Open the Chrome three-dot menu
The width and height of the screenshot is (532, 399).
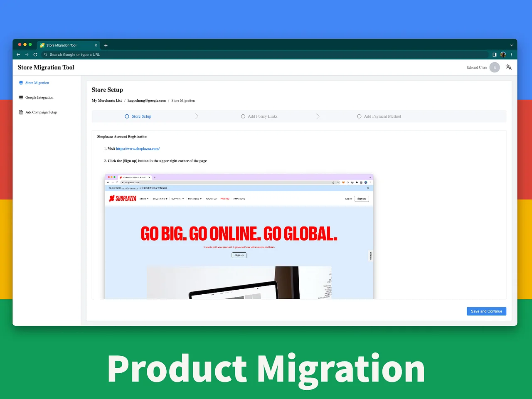pyautogui.click(x=511, y=54)
